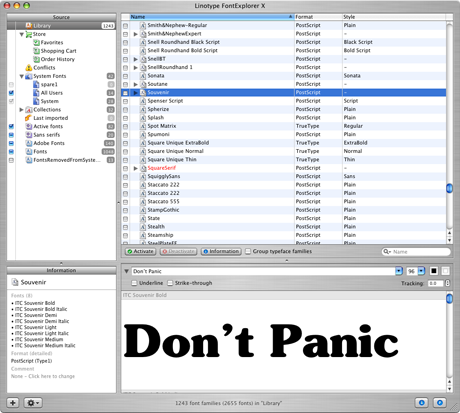Image resolution: width=460 pixels, height=413 pixels.
Task: Select the Library source icon
Action: pyautogui.click(x=29, y=26)
